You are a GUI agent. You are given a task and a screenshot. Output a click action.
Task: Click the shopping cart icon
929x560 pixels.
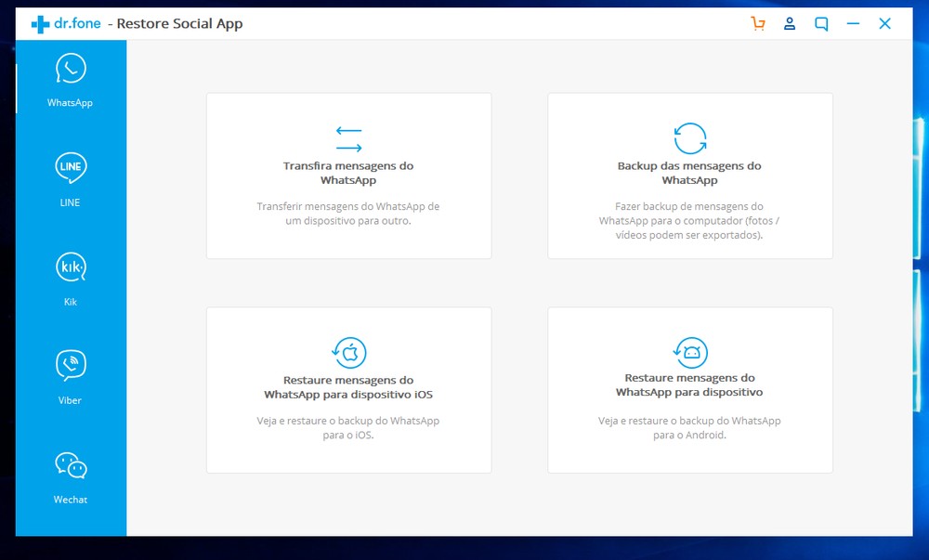(758, 24)
